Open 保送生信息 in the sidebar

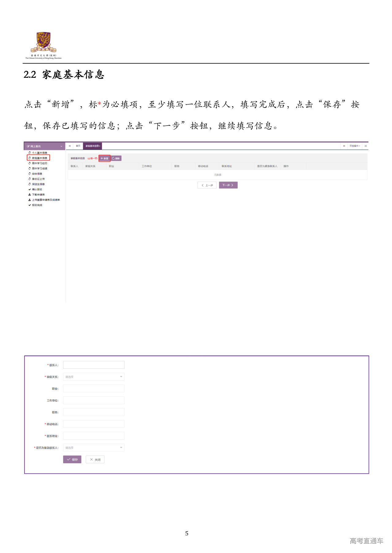tap(37, 184)
